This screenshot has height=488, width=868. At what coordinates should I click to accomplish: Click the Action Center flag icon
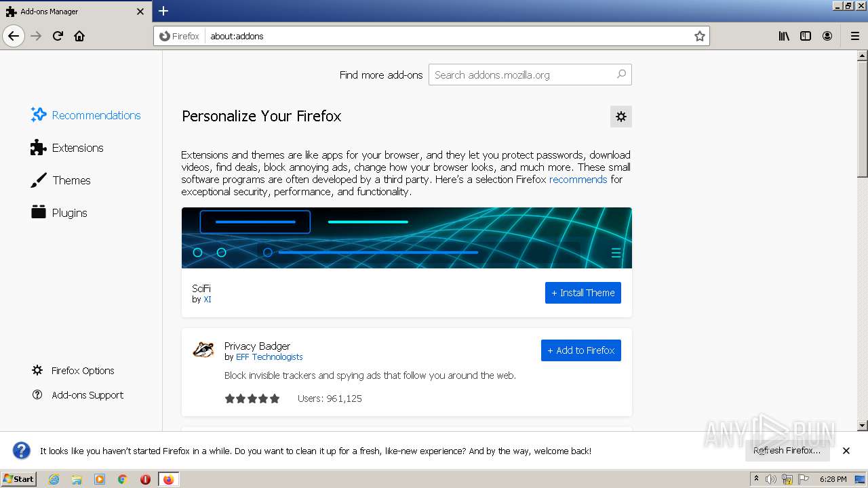(804, 479)
